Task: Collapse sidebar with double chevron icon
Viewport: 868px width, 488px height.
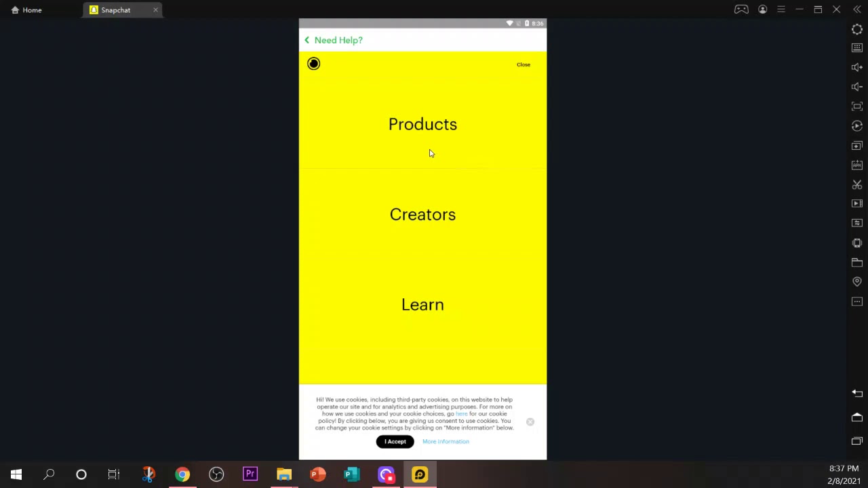Action: [x=857, y=9]
